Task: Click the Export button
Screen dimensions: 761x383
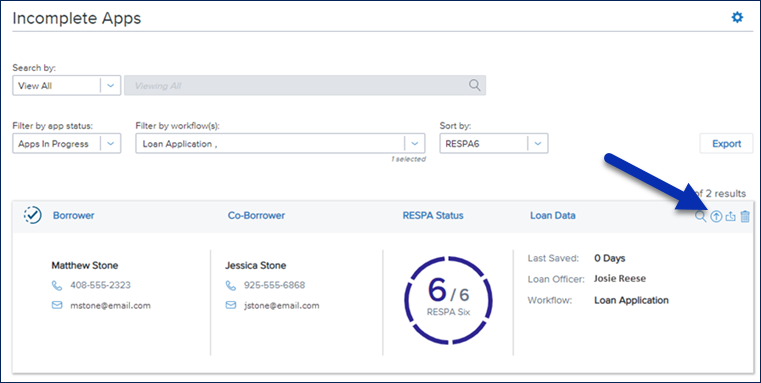Action: coord(726,144)
